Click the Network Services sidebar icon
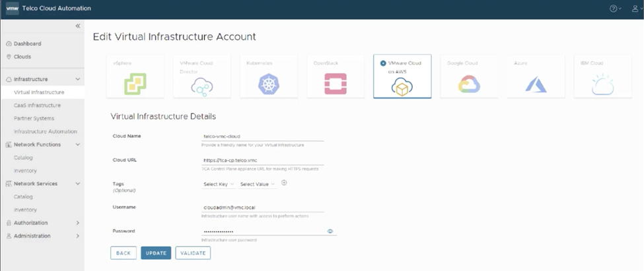 9,184
